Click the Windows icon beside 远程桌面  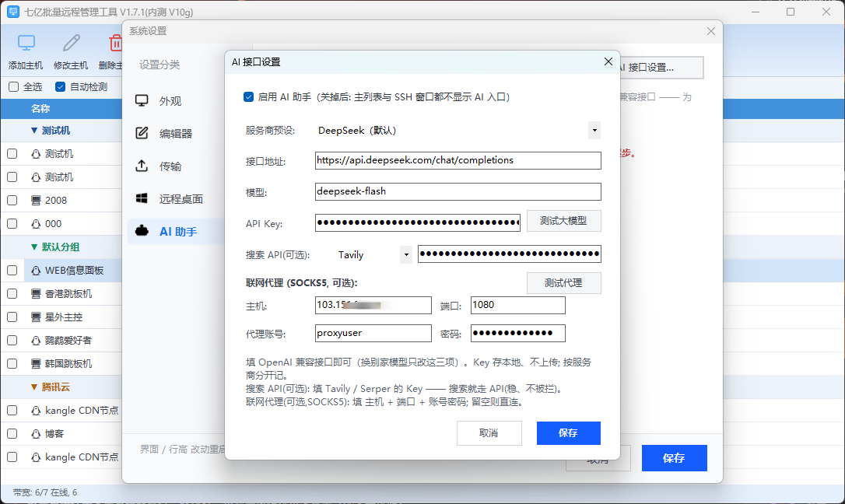(x=142, y=198)
